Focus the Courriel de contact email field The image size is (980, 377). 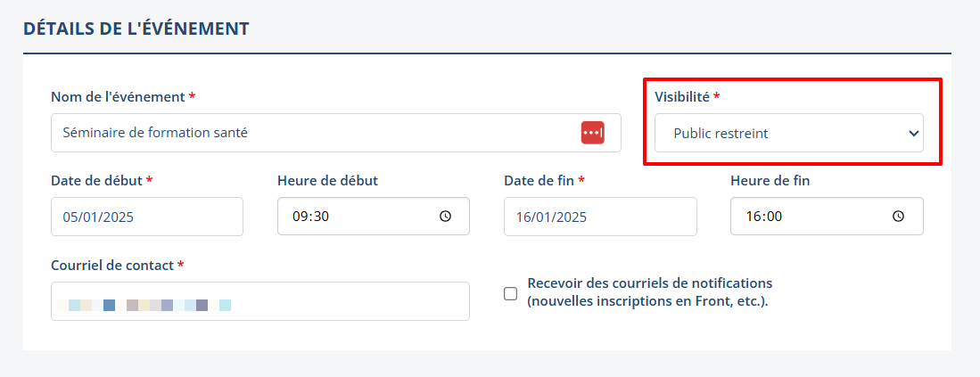point(259,301)
